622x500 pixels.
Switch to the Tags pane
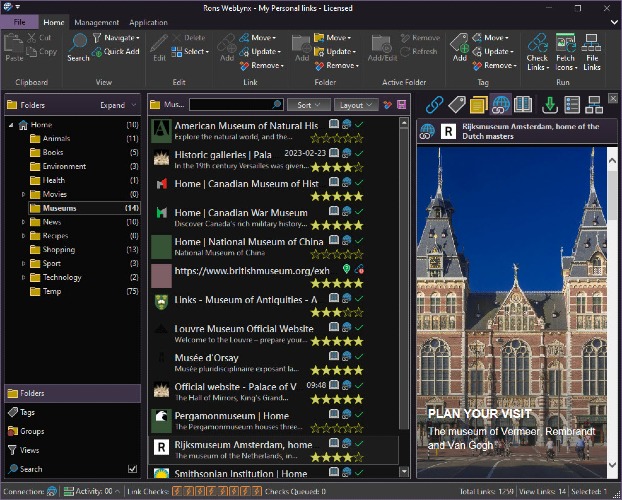[73, 412]
